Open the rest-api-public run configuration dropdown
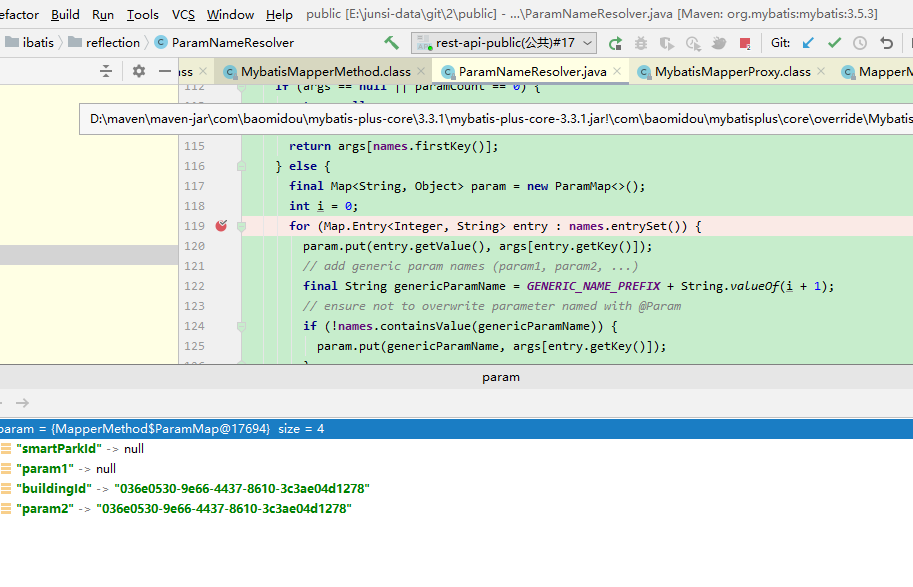This screenshot has width=913, height=587. 504,43
